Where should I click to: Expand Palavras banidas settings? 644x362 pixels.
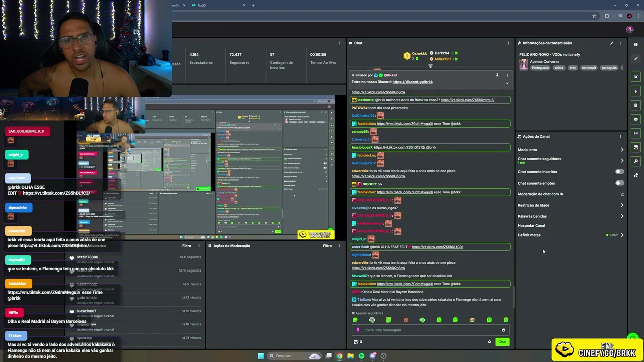pyautogui.click(x=622, y=216)
